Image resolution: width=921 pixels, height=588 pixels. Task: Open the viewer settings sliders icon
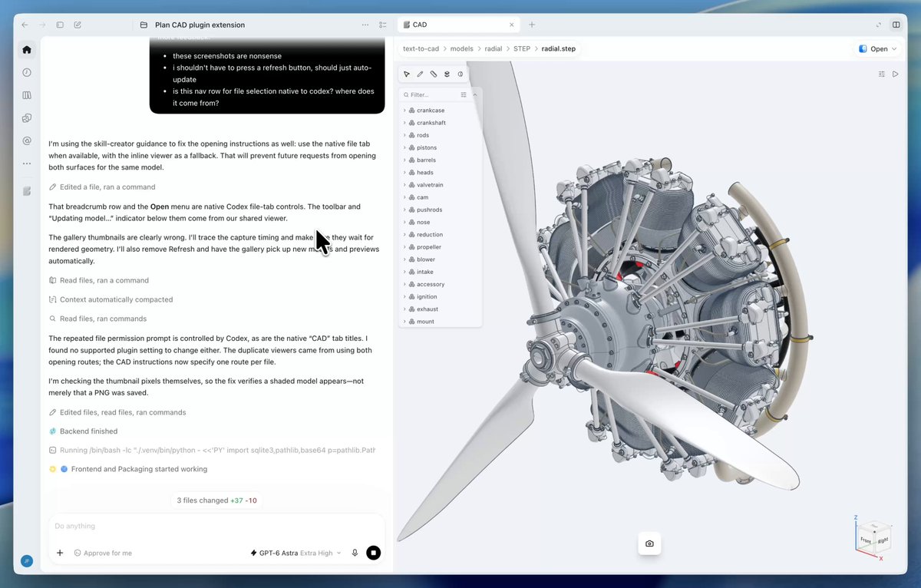coord(882,74)
